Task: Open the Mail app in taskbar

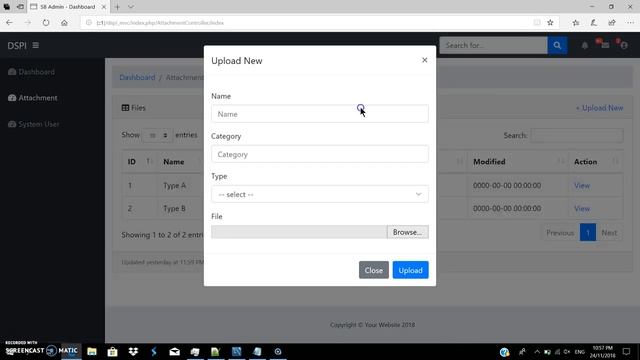Action: (x=174, y=351)
